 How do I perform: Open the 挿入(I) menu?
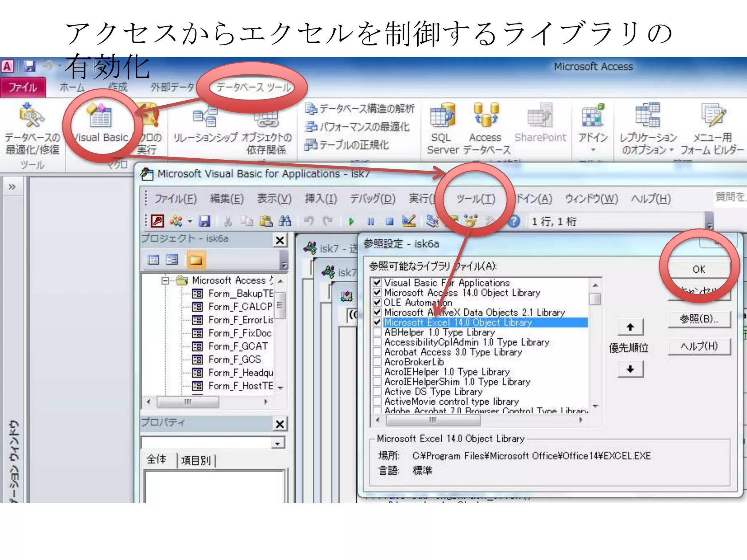coord(321,199)
